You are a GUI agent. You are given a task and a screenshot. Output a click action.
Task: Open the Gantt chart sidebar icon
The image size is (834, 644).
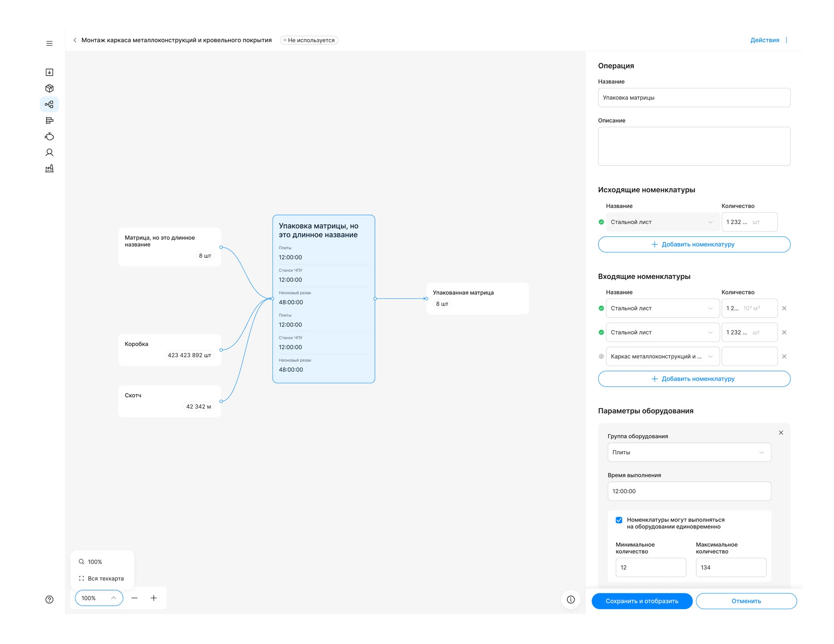[x=50, y=120]
